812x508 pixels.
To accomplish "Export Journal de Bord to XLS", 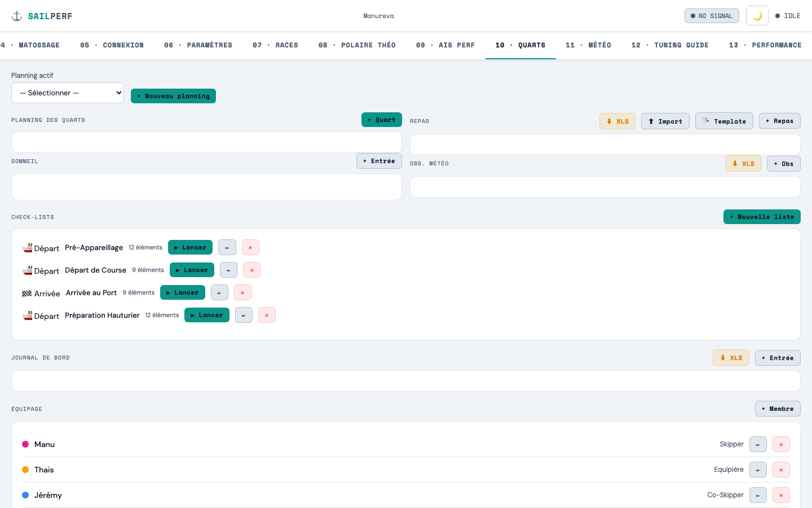I will pyautogui.click(x=731, y=357).
